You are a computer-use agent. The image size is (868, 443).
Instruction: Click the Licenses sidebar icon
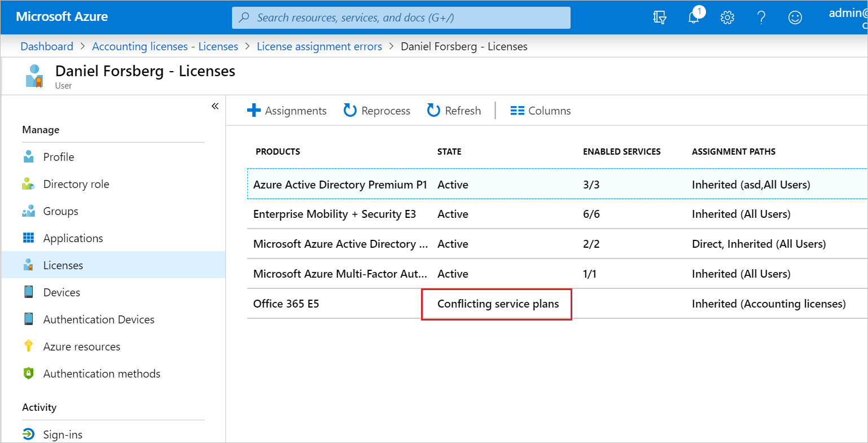point(29,265)
